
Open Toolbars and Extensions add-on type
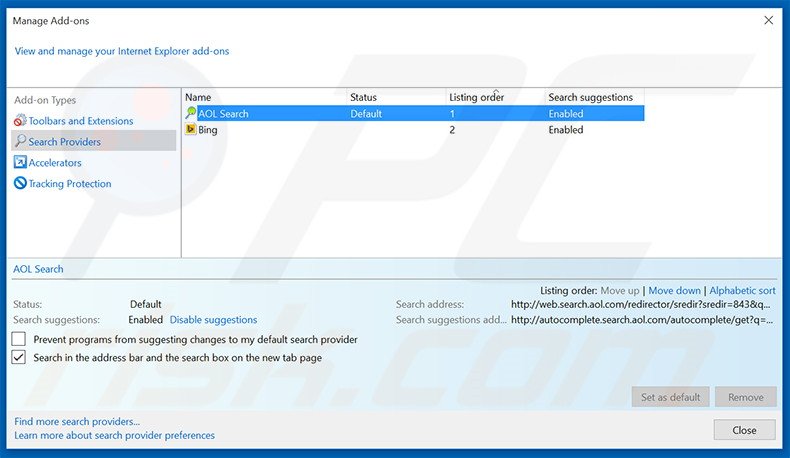81,121
